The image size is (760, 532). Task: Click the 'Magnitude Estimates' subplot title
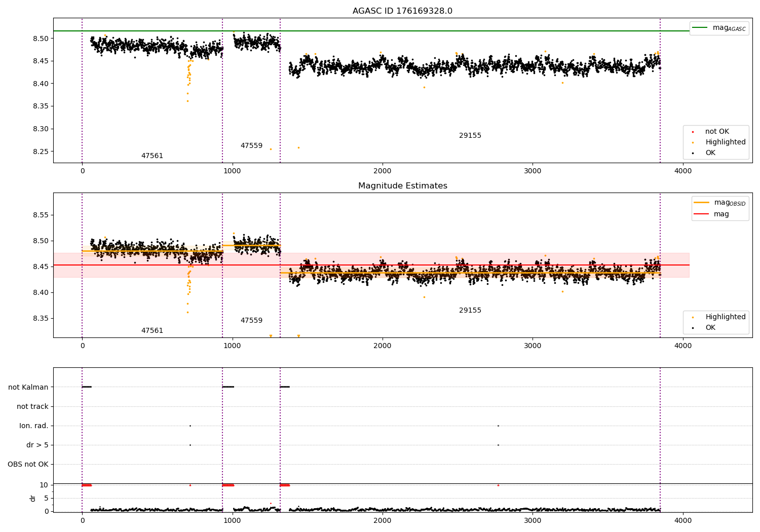[402, 186]
